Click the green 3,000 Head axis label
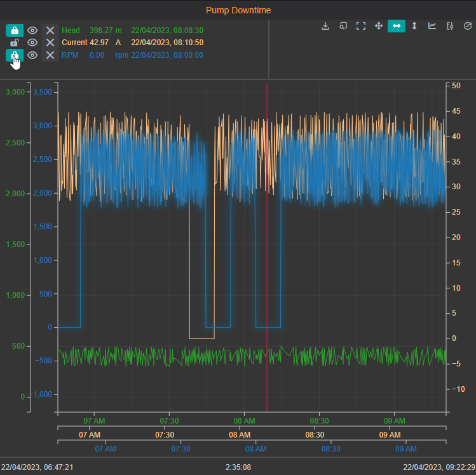The width and height of the screenshot is (476, 475). (x=15, y=92)
